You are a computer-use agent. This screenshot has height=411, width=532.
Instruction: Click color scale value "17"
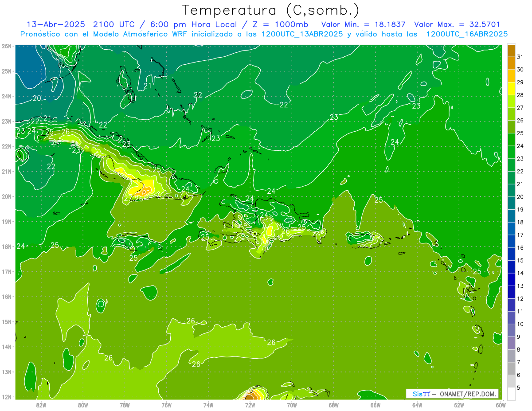click(x=520, y=235)
